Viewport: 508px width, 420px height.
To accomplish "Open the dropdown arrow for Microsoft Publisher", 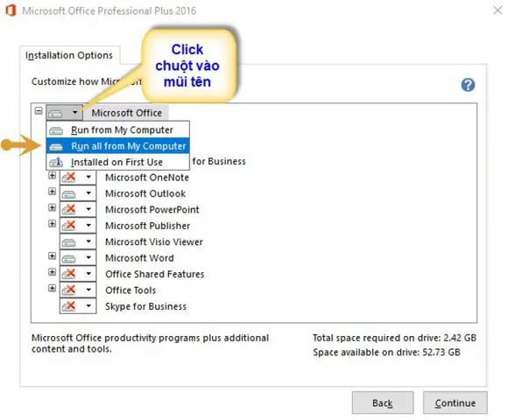I will click(88, 225).
